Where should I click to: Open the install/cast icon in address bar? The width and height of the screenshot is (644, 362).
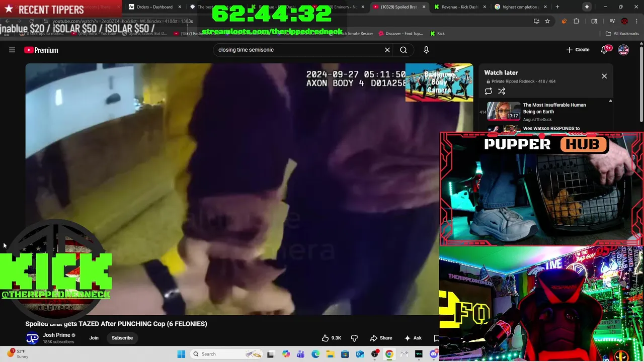(x=536, y=21)
